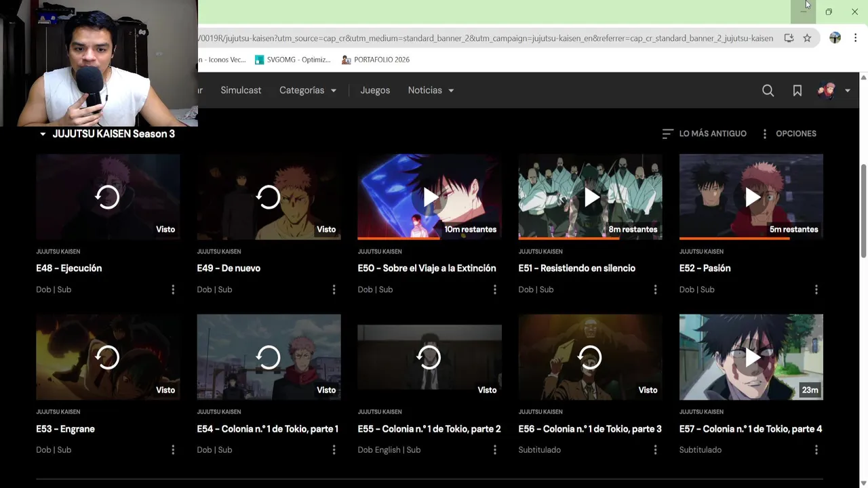Open the Chrome three-dot menu
Viewport: 868px width, 488px height.
(x=855, y=39)
